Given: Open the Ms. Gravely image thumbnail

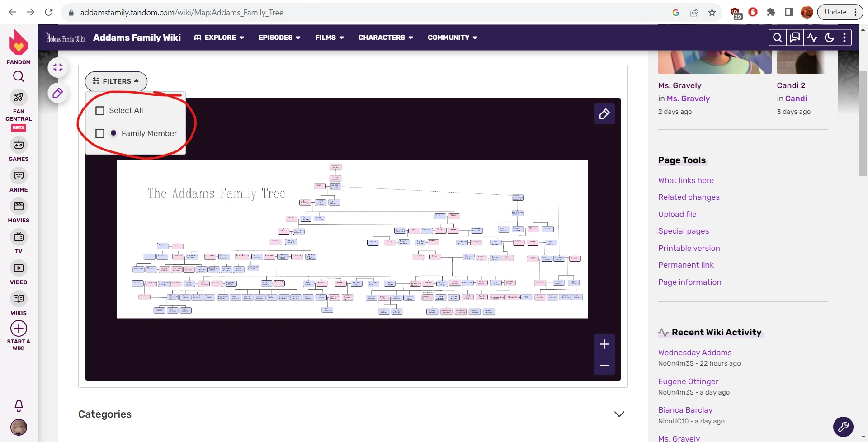Looking at the screenshot, I should pos(715,62).
